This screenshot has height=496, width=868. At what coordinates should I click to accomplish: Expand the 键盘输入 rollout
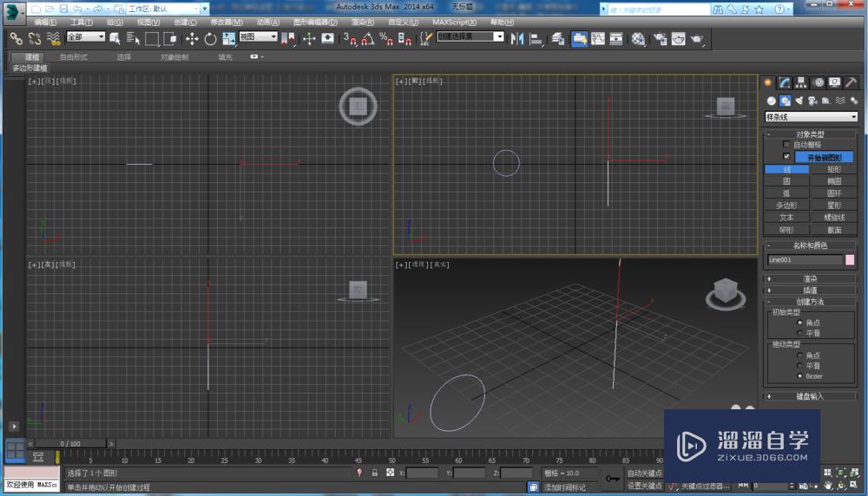point(811,396)
